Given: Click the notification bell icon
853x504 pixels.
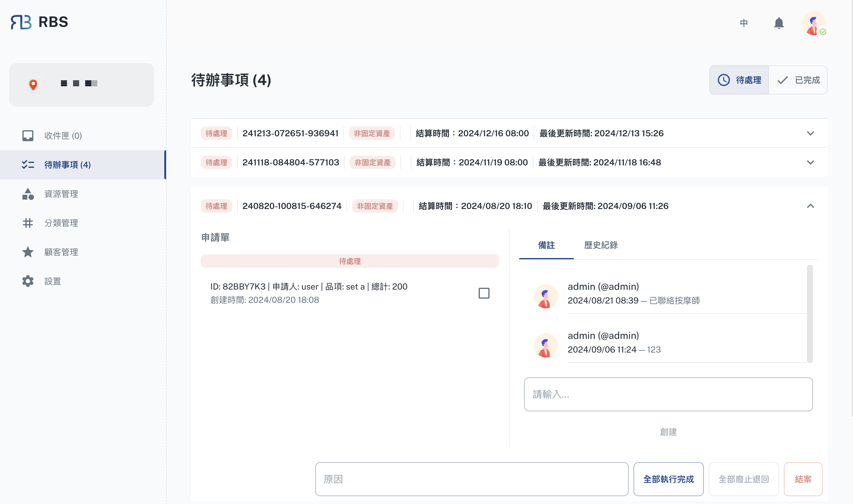Looking at the screenshot, I should coord(778,23).
